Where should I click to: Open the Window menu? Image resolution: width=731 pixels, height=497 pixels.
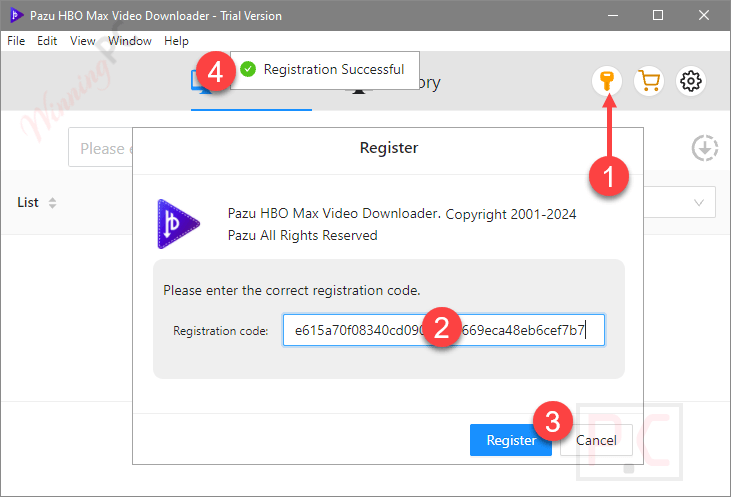130,41
